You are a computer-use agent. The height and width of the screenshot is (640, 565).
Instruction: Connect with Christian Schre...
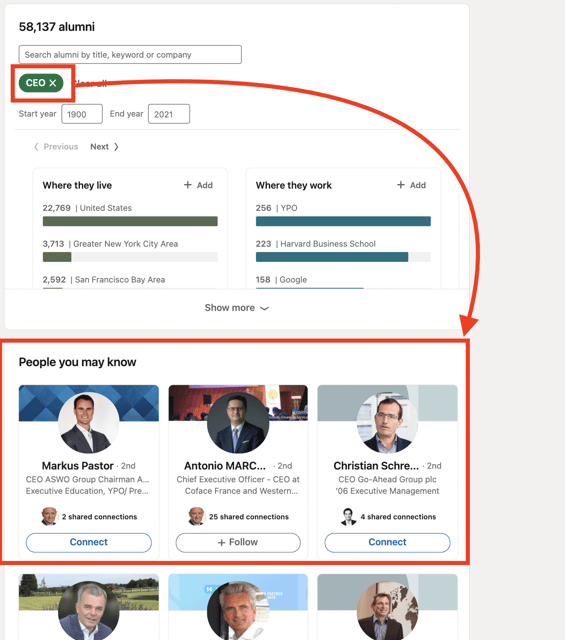click(387, 542)
